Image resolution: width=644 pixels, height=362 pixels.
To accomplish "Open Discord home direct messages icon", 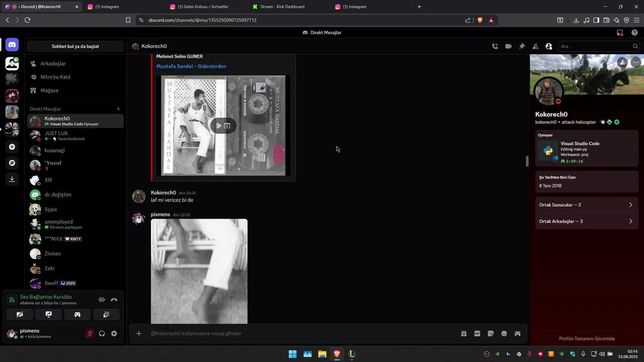I will [12, 45].
